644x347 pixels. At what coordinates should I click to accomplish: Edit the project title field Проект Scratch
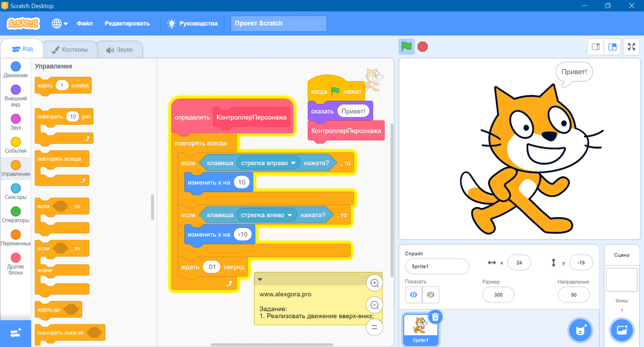(x=279, y=24)
